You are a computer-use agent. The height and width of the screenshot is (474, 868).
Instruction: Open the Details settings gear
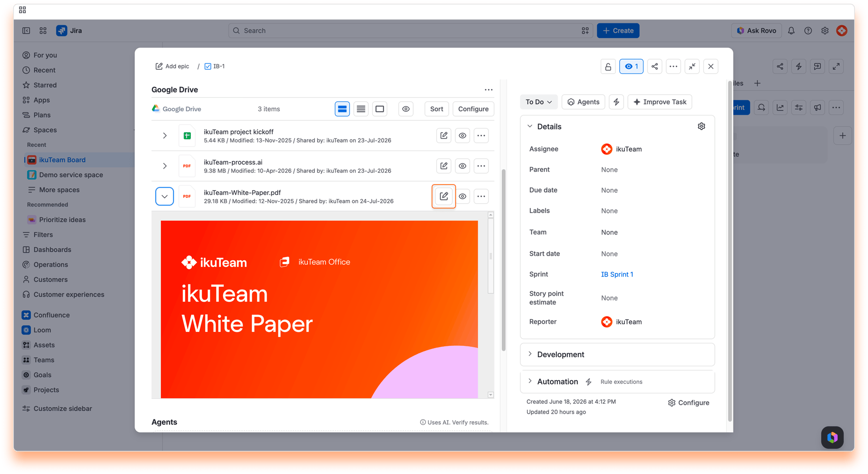point(701,126)
